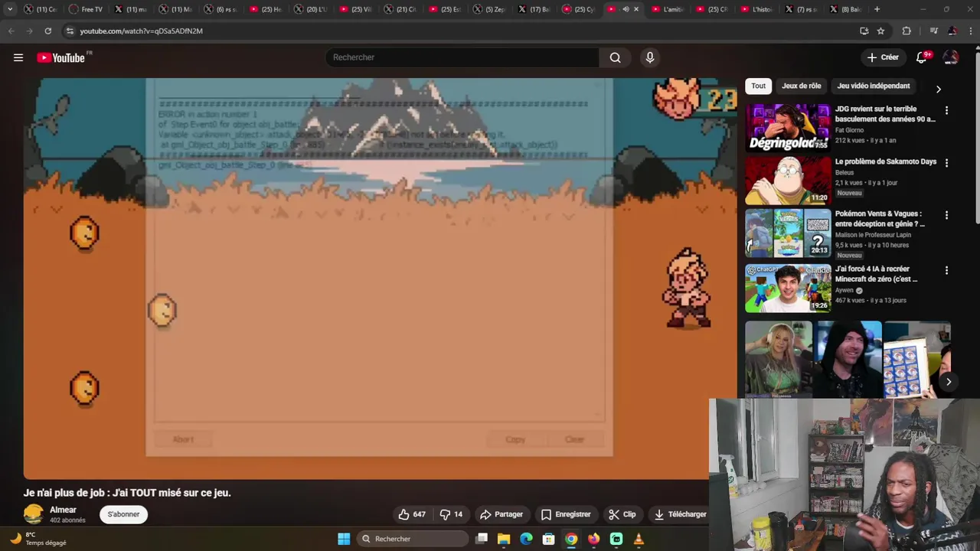This screenshot has width=980, height=551.
Task: Advance the Shorts shelf next arrow
Action: point(949,382)
